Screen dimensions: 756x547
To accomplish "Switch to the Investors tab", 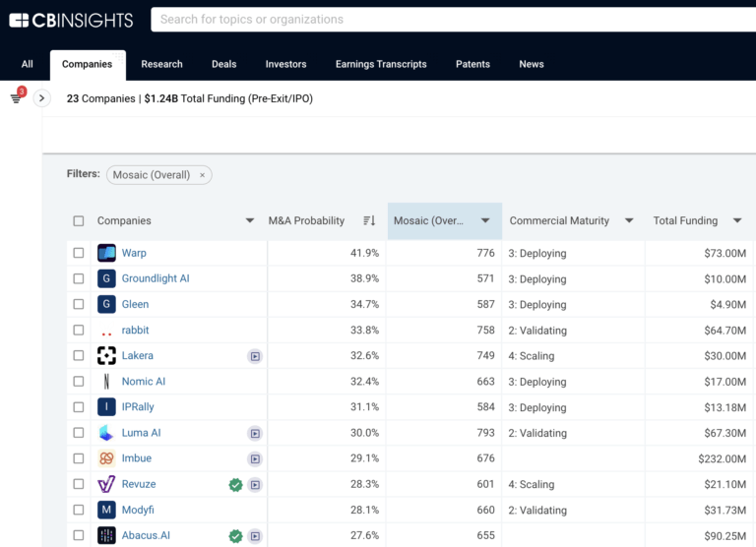I will [285, 64].
